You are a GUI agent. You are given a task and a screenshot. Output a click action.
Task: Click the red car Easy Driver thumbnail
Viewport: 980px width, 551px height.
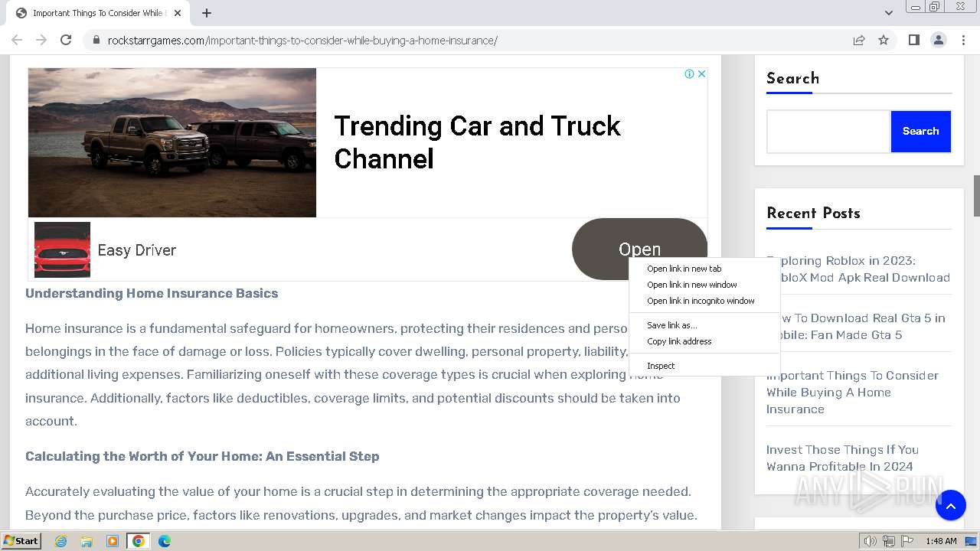tap(62, 249)
